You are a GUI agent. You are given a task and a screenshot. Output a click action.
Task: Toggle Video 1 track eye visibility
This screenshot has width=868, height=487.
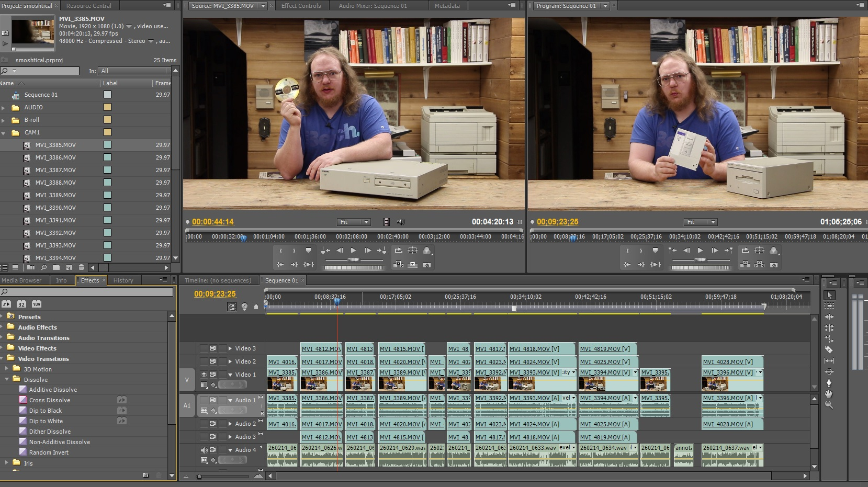tap(204, 375)
